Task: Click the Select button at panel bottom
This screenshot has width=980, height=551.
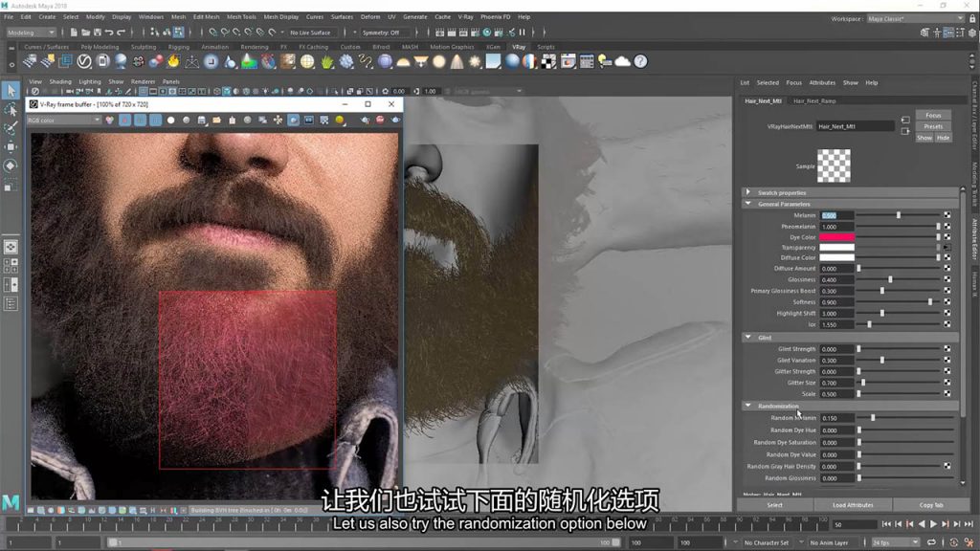Action: [774, 505]
